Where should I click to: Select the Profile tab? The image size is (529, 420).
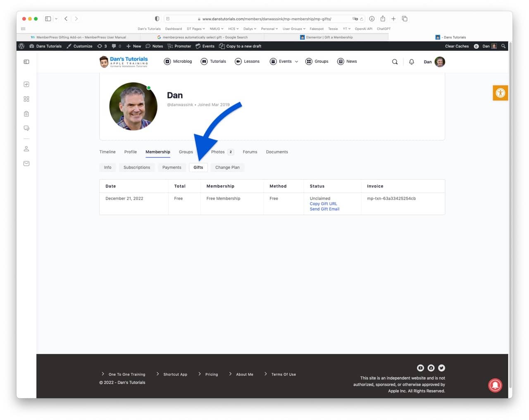click(130, 152)
